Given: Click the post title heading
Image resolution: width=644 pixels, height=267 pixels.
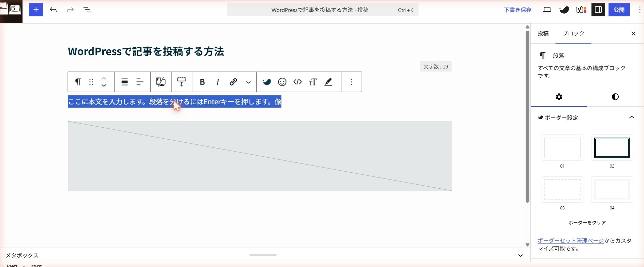Looking at the screenshot, I should click(x=146, y=51).
